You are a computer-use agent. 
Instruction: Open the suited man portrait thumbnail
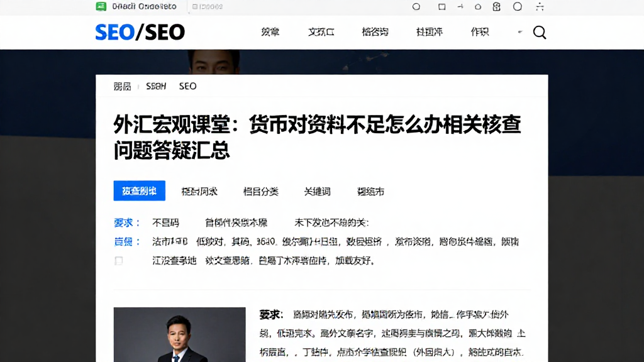[179, 334]
